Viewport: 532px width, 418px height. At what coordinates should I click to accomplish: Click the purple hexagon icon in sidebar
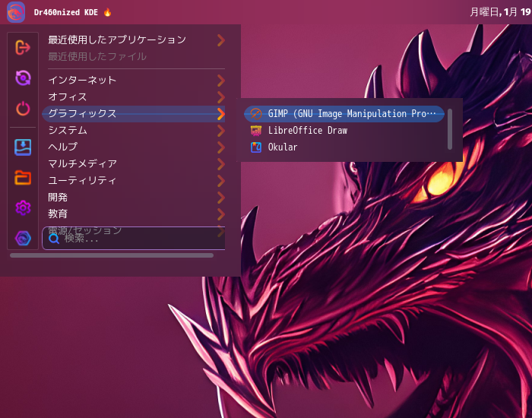point(23,238)
